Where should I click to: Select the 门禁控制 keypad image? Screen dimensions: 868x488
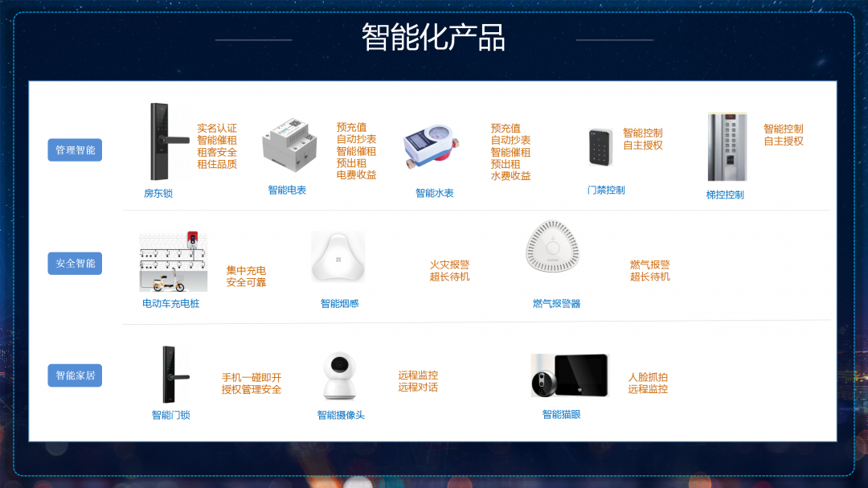click(600, 147)
